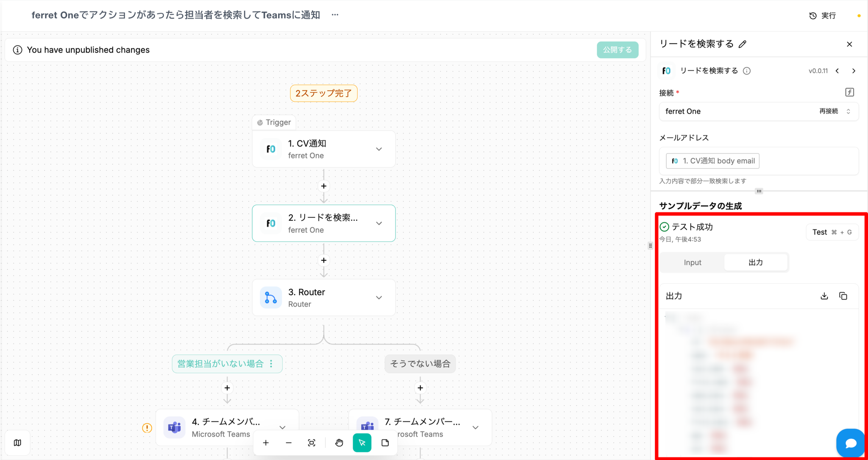Copy the output to clipboard
The width and height of the screenshot is (868, 460).
pos(843,296)
